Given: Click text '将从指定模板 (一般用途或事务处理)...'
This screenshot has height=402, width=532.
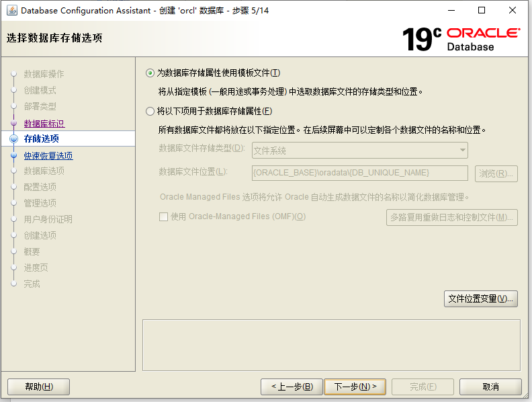Looking at the screenshot, I should click(290, 91).
